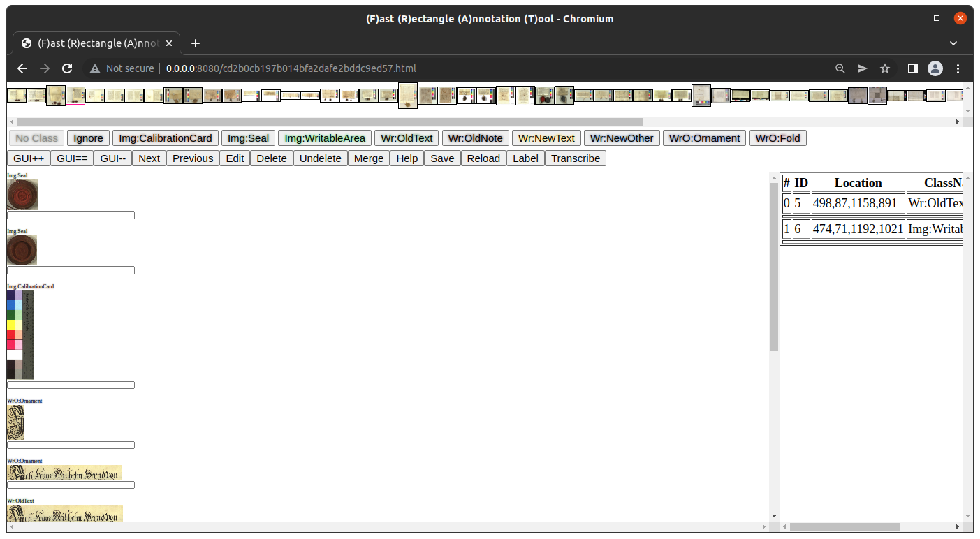Go to the Previous image
980x539 pixels.
[193, 158]
